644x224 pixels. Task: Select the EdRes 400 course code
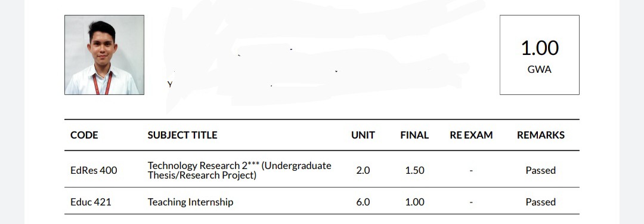[x=94, y=170]
